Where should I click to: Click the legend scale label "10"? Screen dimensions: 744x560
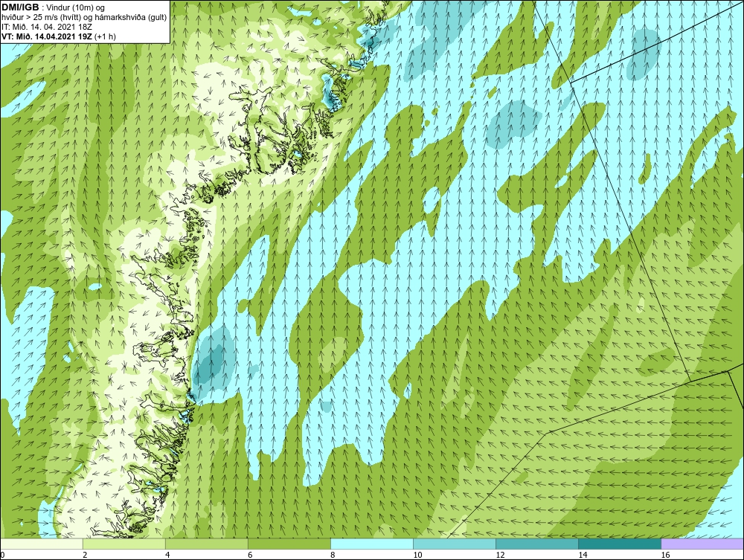pyautogui.click(x=417, y=556)
